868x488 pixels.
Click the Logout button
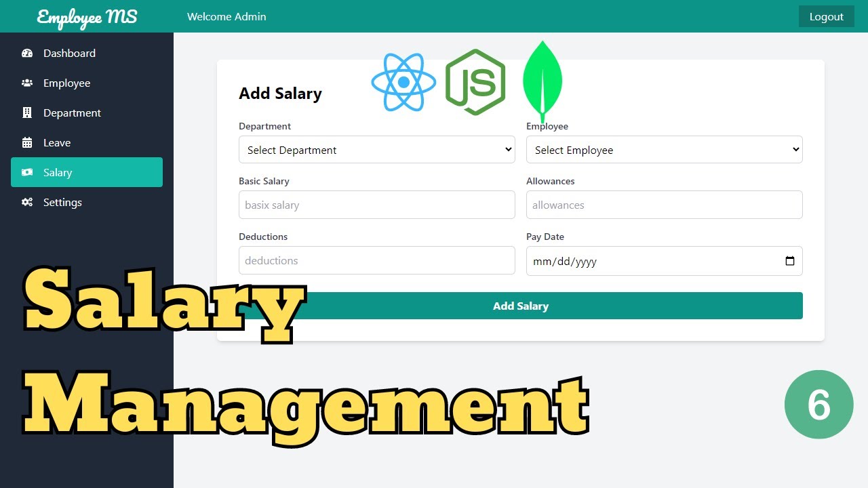pos(827,16)
